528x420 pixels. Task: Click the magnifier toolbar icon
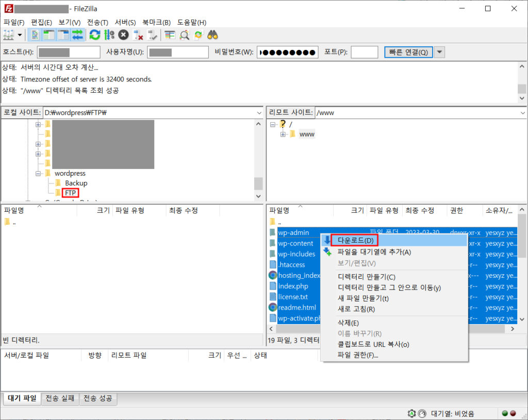(x=184, y=35)
